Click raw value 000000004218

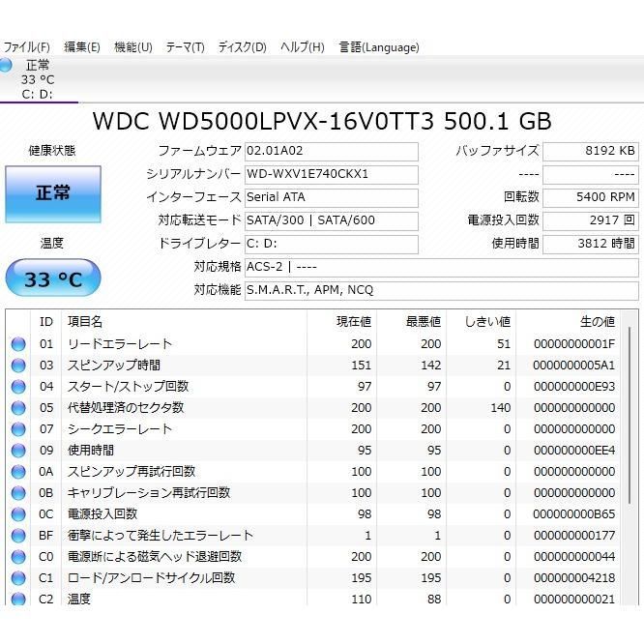click(x=574, y=578)
